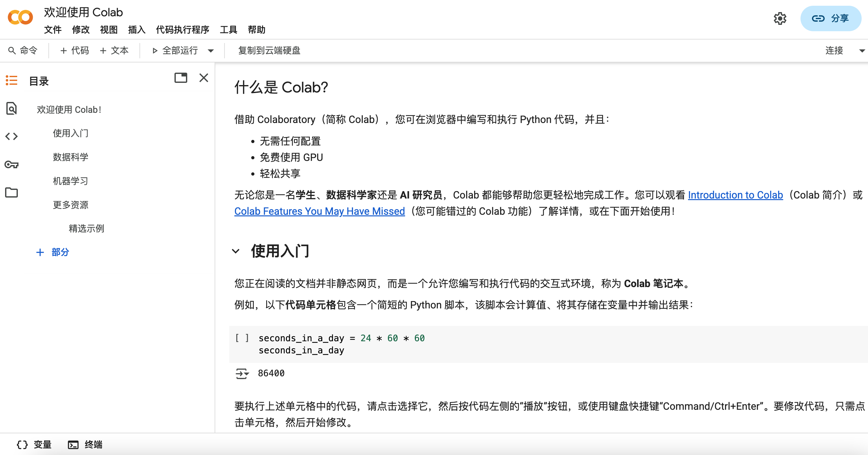Viewport: 868px width, 455px height.
Task: Click the output actions icon beside 86400
Action: click(x=242, y=373)
